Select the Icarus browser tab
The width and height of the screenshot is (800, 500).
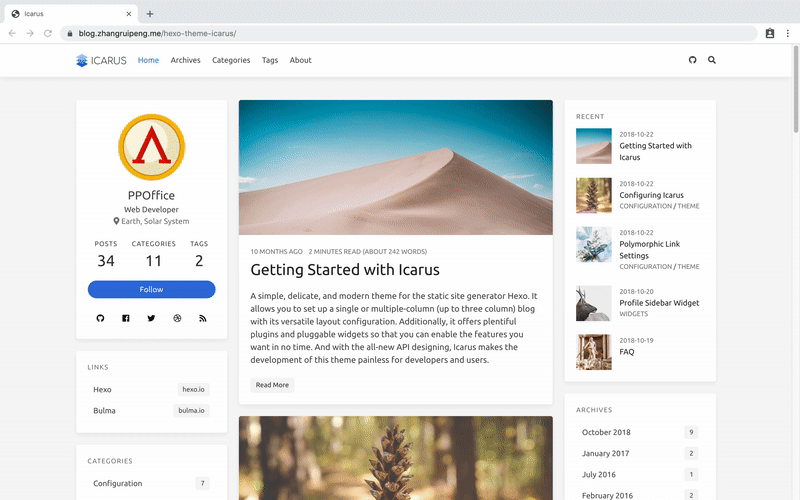71,14
